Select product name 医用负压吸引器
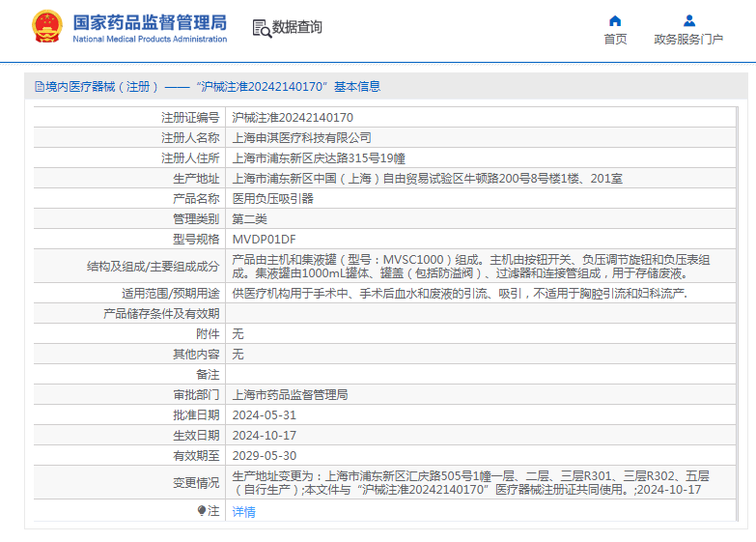The height and width of the screenshot is (542, 756). (273, 199)
